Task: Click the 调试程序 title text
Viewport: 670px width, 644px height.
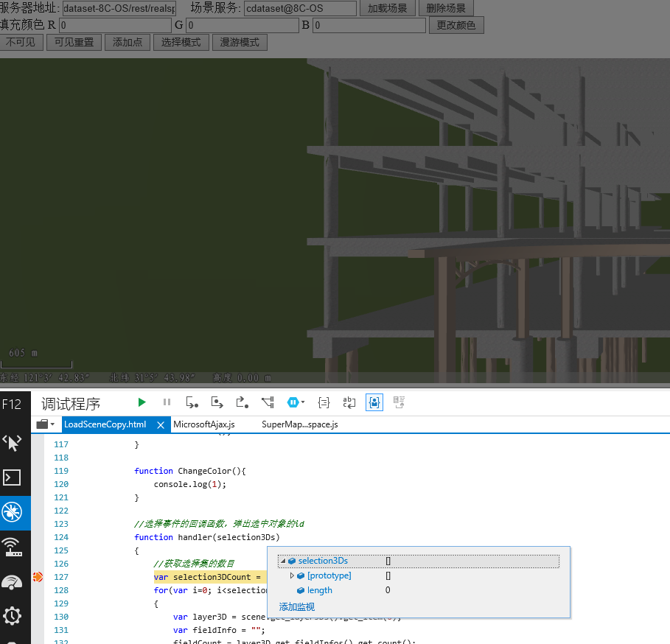Action: (71, 404)
